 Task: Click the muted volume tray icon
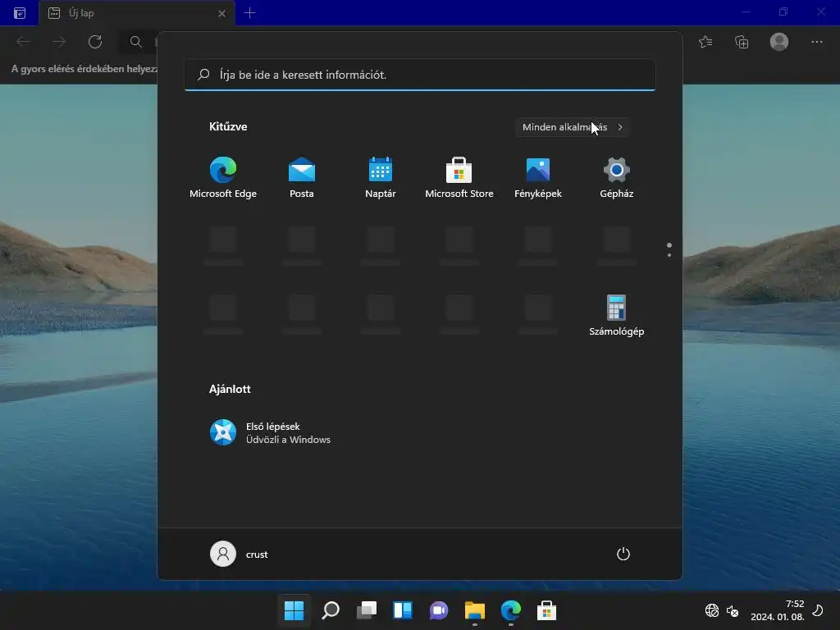(x=733, y=610)
